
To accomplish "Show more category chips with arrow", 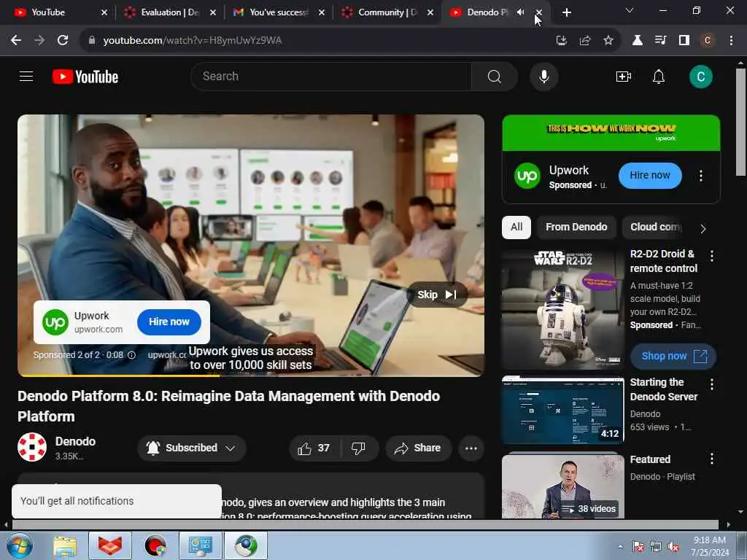I will pos(703,228).
